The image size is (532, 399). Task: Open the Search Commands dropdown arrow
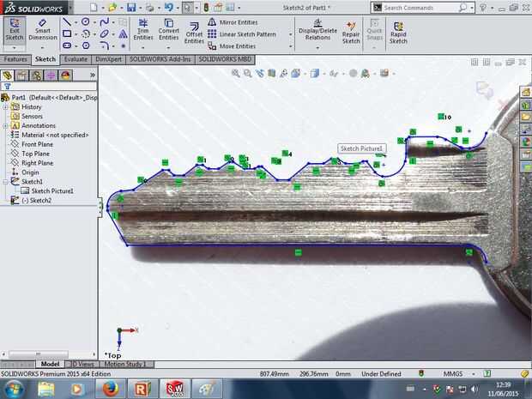pos(472,8)
